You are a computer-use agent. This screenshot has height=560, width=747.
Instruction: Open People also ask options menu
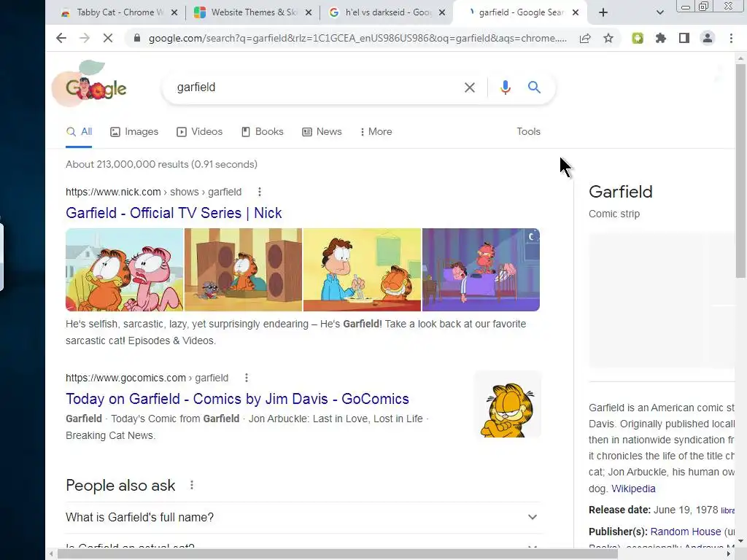click(192, 485)
